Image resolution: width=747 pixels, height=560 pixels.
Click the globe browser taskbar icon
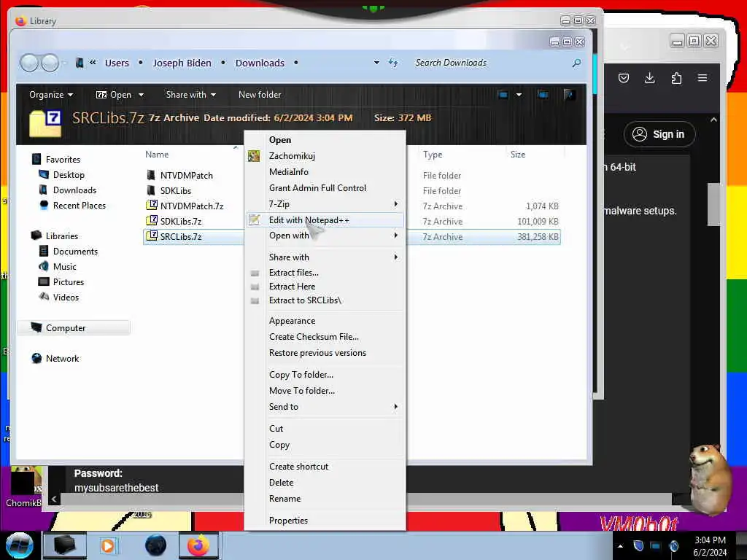click(156, 545)
